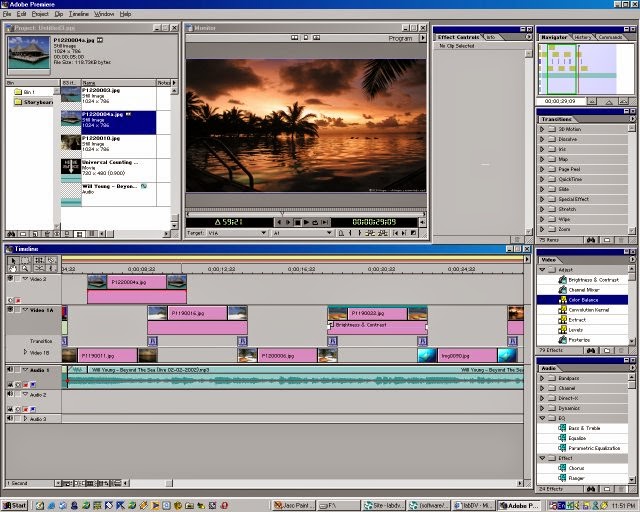
Task: Select the Color Balance video effect
Action: point(582,300)
